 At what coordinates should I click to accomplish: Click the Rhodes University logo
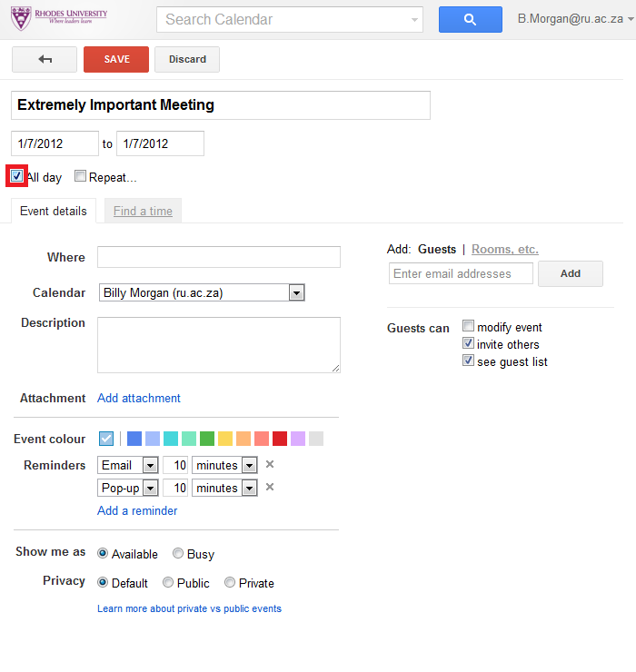59,18
